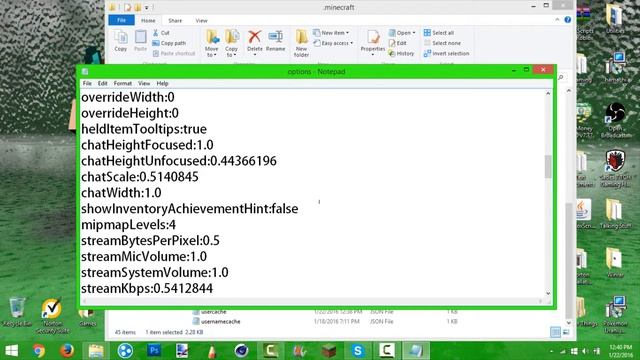Open Google Chrome from taskbar
640x360 pixels.
point(39,351)
